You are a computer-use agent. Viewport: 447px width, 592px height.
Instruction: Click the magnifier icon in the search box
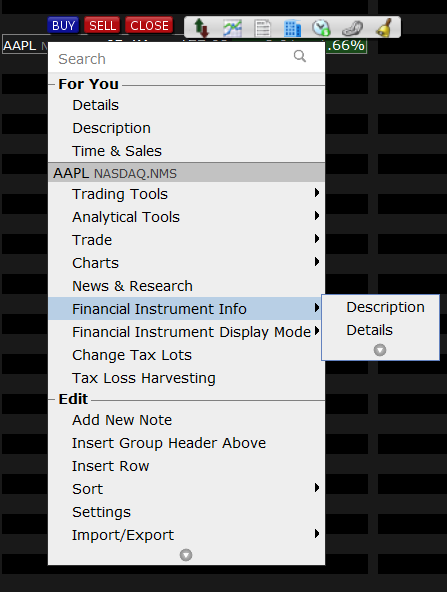pyautogui.click(x=300, y=56)
